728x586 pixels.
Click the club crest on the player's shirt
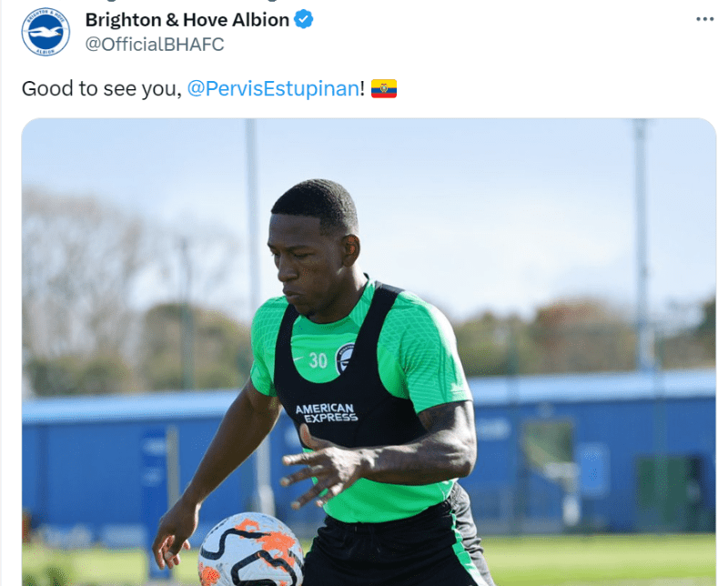(x=346, y=359)
